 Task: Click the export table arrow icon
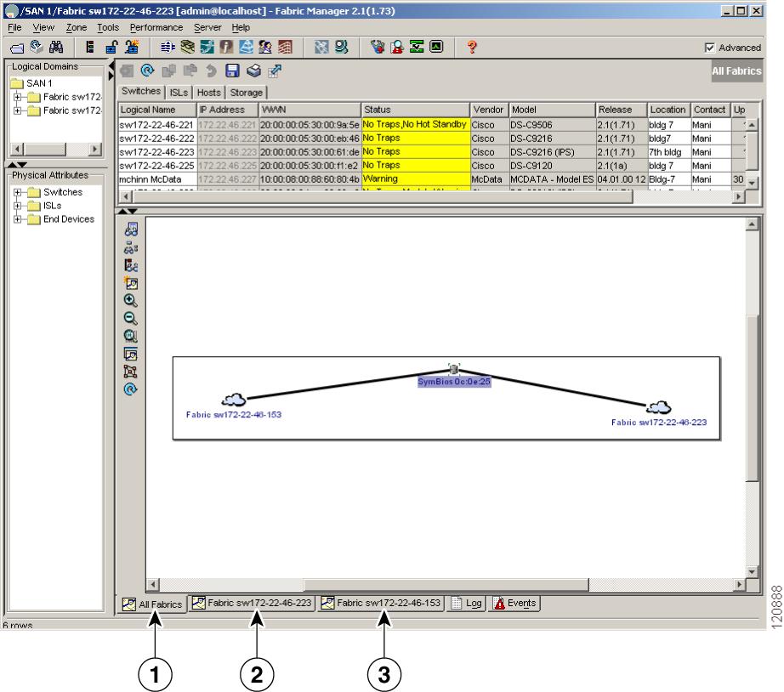click(275, 71)
